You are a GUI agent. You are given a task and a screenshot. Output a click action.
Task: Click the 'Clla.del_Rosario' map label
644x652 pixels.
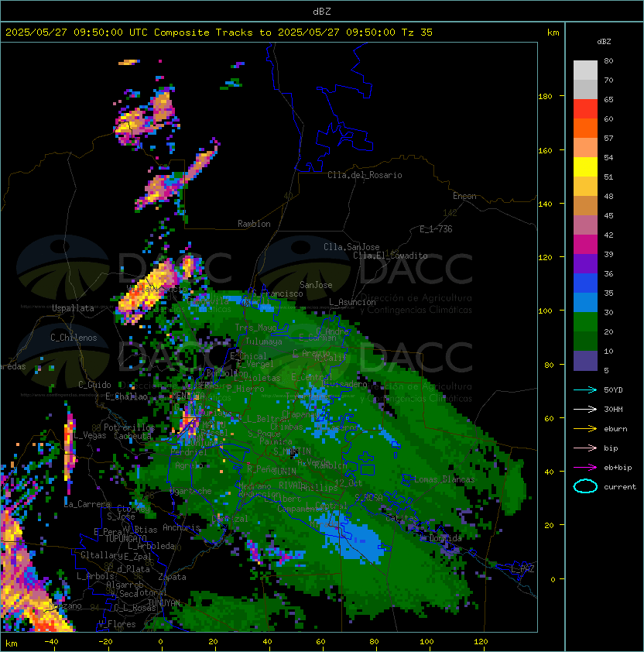coord(365,175)
